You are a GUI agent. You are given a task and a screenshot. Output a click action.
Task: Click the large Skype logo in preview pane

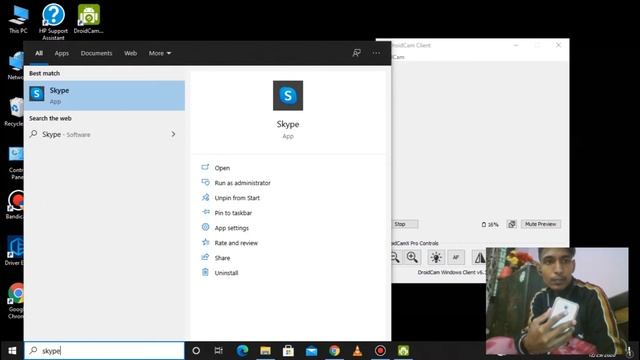[x=288, y=96]
